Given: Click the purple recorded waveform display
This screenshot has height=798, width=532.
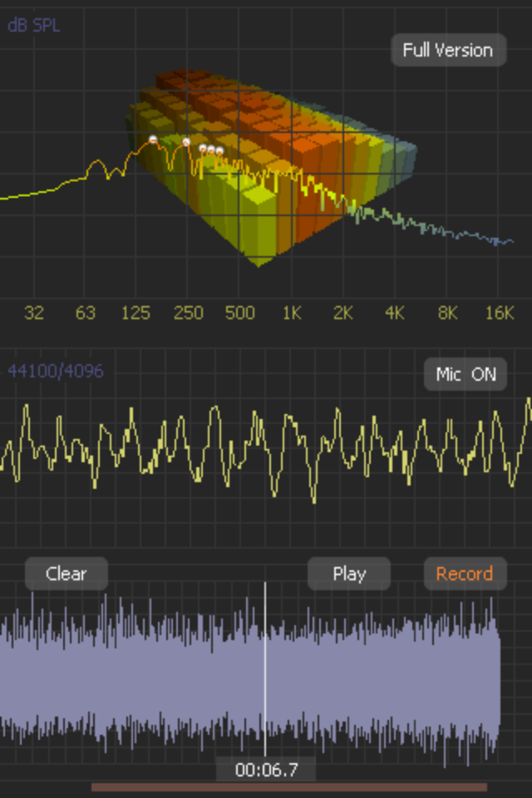Looking at the screenshot, I should click(249, 679).
